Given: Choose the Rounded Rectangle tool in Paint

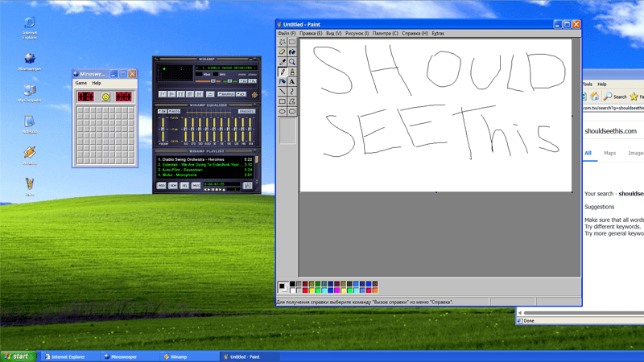Looking at the screenshot, I should pyautogui.click(x=292, y=111).
